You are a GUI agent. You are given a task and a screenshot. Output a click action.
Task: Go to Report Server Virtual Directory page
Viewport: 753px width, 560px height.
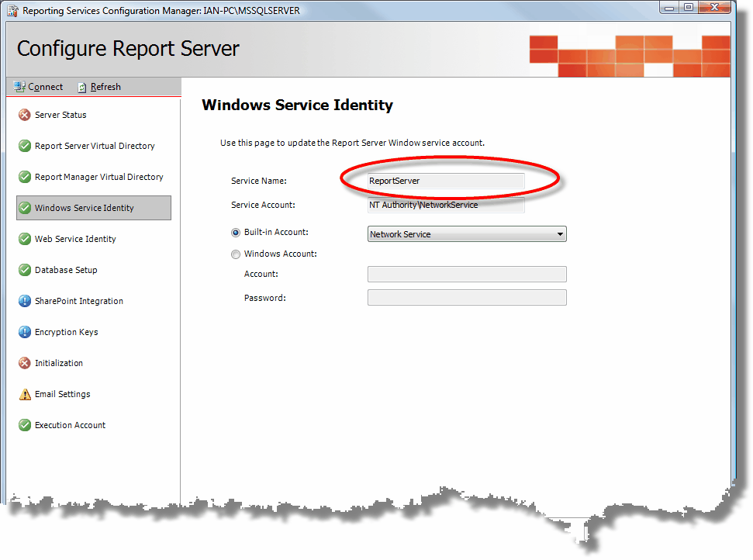pyautogui.click(x=95, y=146)
